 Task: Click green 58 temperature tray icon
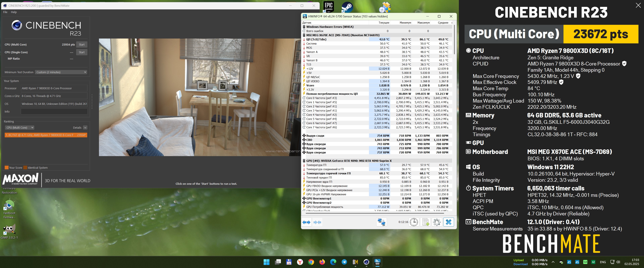tap(585, 262)
